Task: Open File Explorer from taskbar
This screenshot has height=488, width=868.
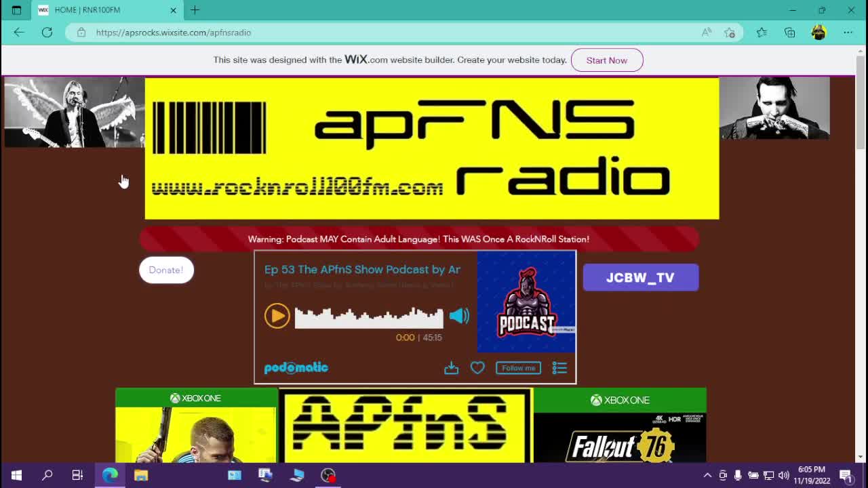Action: (141, 475)
